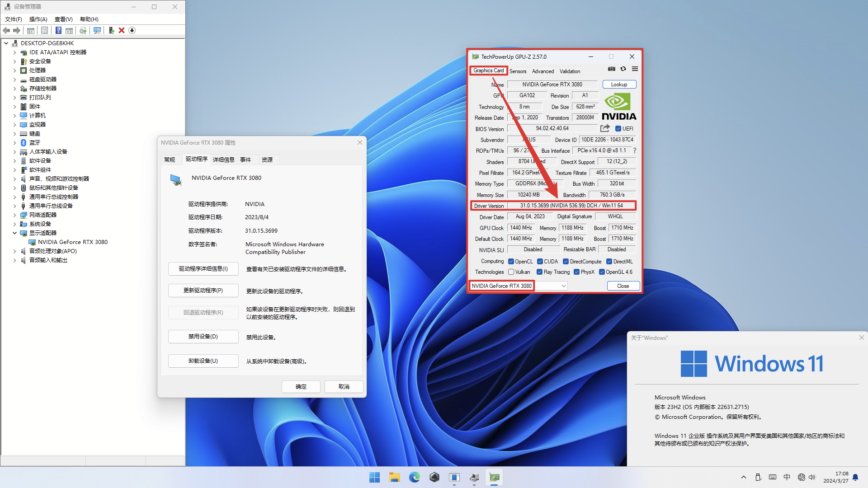Select the Sensors tab in GPU-Z
Image resolution: width=868 pixels, height=488 pixels.
click(x=517, y=71)
